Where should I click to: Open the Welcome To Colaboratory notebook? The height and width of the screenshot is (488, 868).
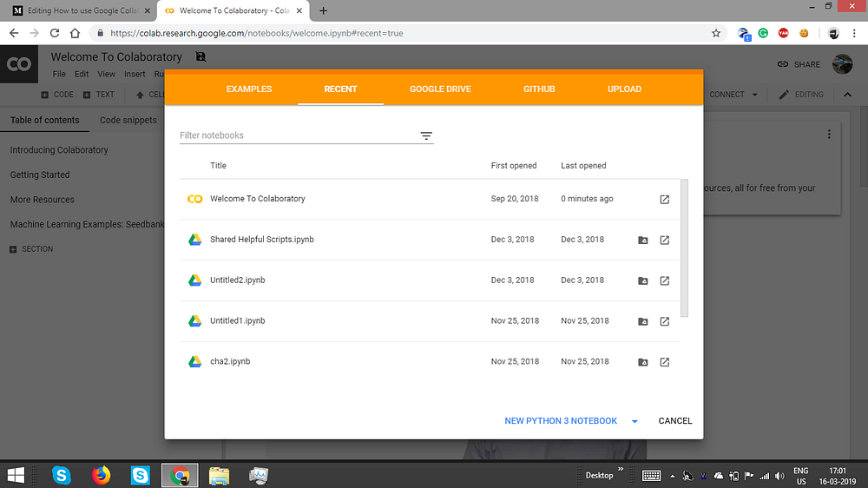tap(258, 199)
